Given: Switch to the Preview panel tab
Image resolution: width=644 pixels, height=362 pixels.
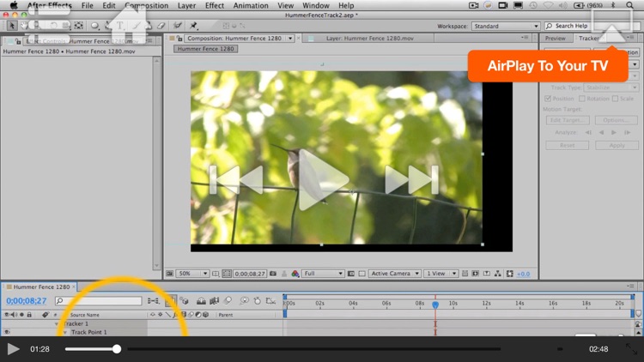Looking at the screenshot, I should tap(556, 38).
